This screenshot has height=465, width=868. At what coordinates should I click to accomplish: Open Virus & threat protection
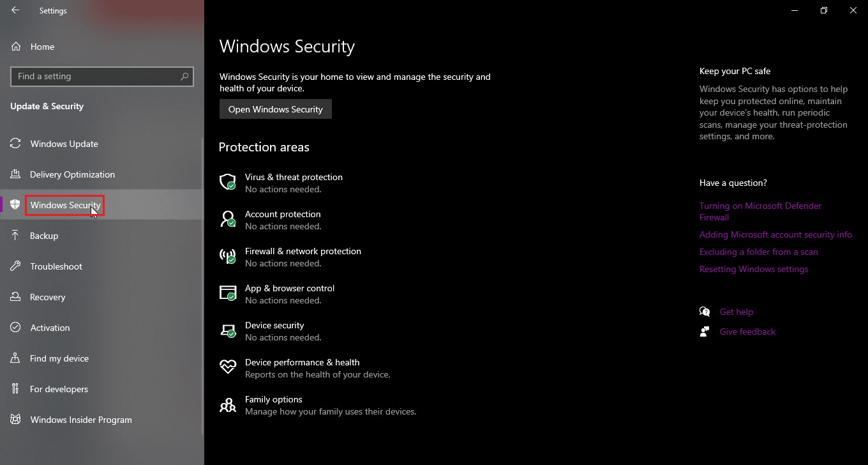click(x=294, y=177)
